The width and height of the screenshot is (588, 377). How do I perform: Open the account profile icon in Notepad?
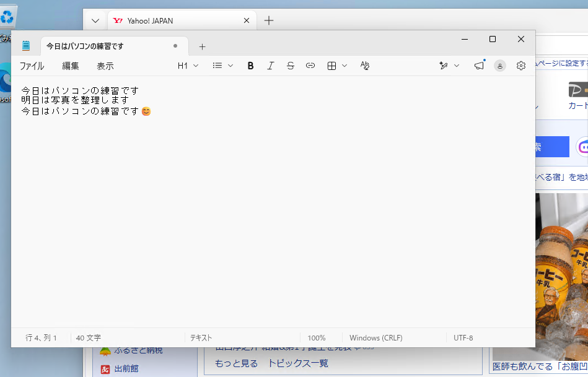pos(500,66)
